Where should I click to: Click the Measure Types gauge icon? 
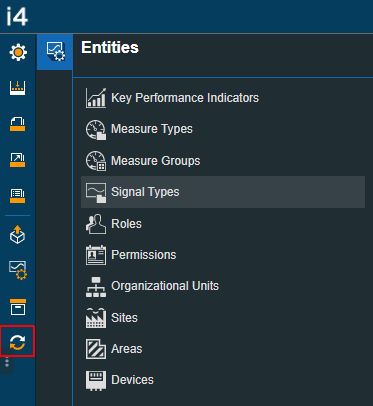[96, 129]
